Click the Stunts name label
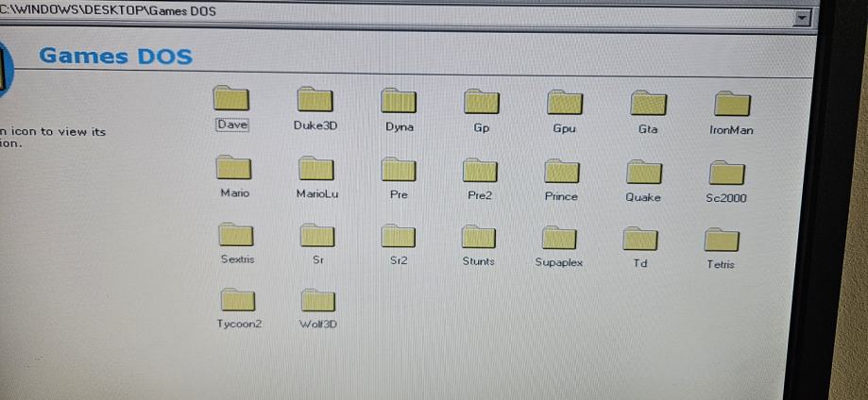868x400 pixels. point(479,261)
